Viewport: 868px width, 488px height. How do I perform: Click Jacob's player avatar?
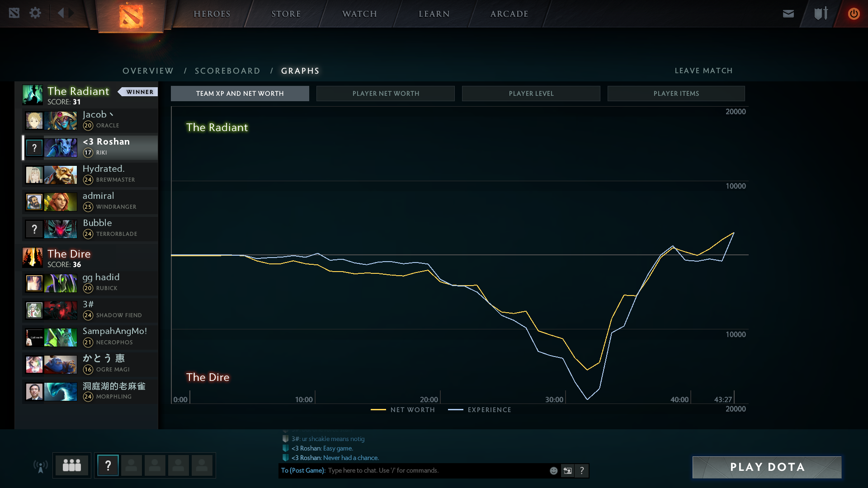[34, 121]
